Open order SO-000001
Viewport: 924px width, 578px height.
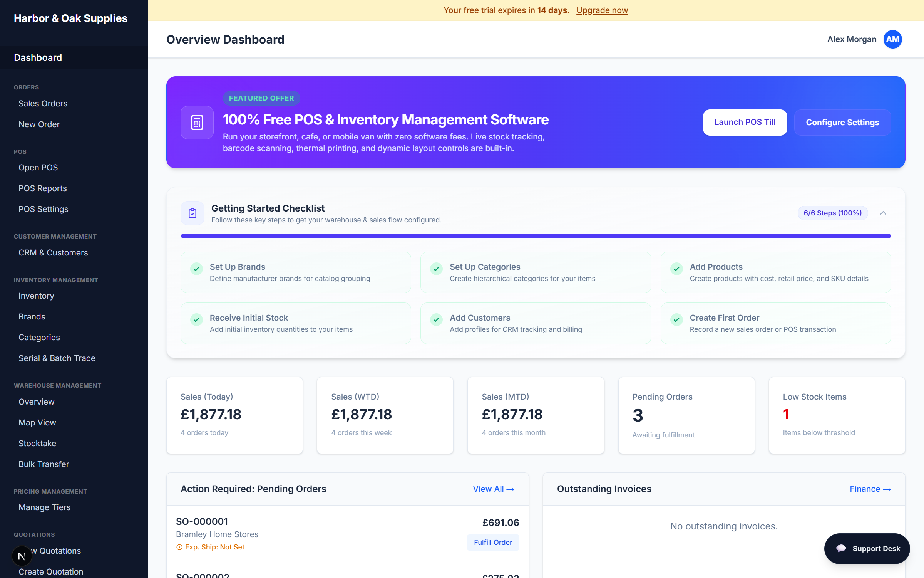(202, 522)
